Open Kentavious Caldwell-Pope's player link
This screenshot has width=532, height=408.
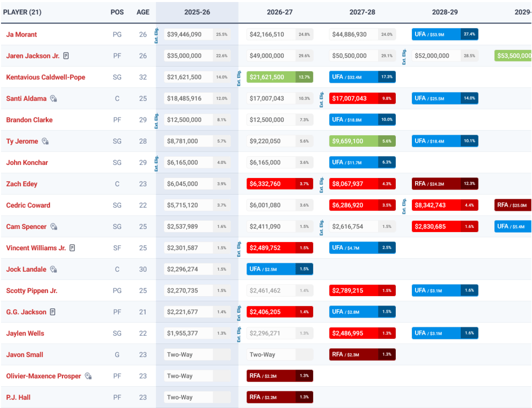coord(45,77)
